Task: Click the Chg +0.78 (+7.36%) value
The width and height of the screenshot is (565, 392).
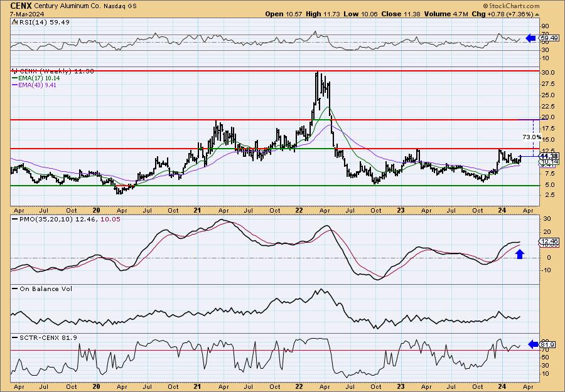Action: point(502,14)
